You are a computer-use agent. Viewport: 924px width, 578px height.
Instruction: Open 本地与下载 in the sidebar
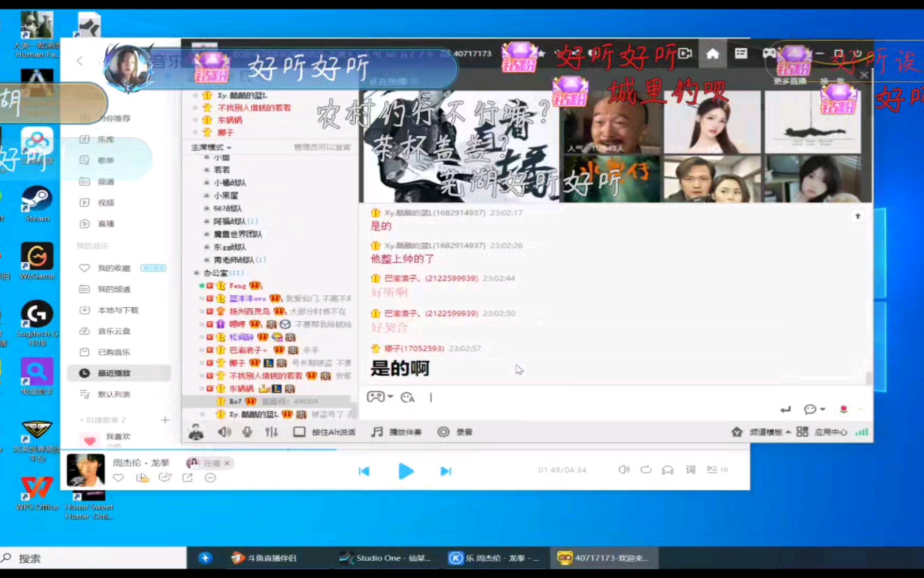pyautogui.click(x=118, y=310)
